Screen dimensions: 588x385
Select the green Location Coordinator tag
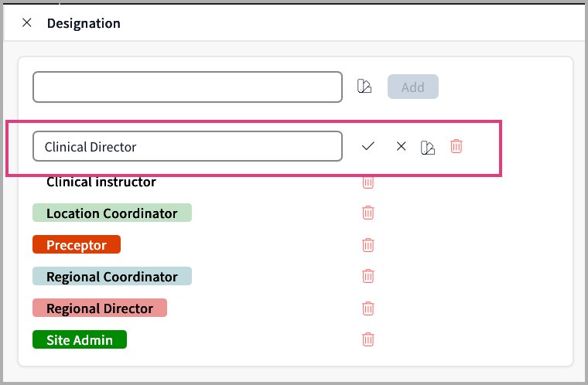112,213
